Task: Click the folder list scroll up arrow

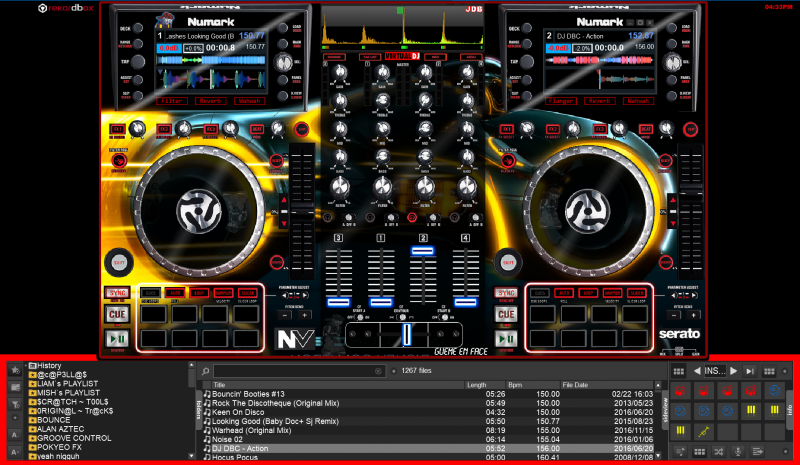Action: (x=191, y=365)
